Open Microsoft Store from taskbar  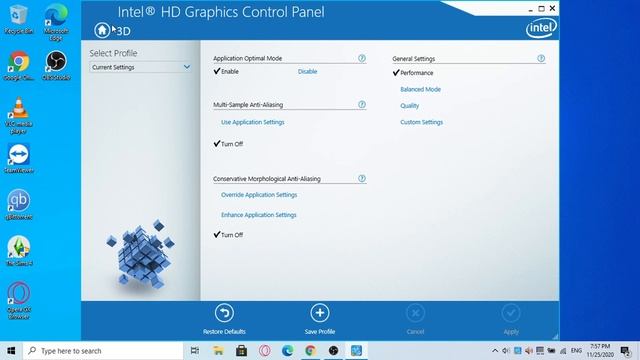(241, 351)
